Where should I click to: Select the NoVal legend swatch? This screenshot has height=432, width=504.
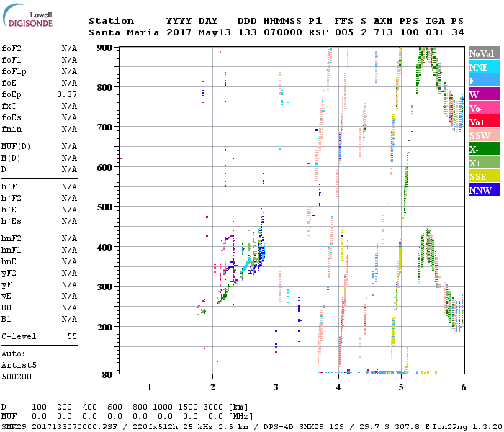click(x=484, y=53)
